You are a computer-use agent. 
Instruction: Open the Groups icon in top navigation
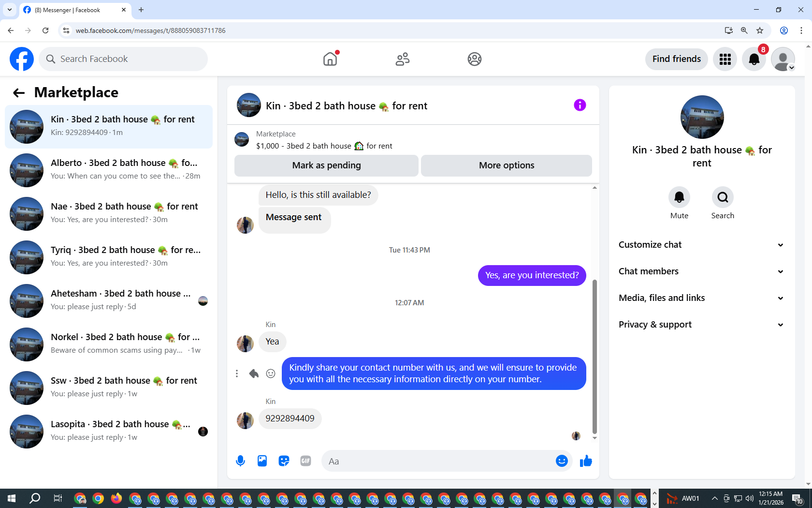pos(475,59)
